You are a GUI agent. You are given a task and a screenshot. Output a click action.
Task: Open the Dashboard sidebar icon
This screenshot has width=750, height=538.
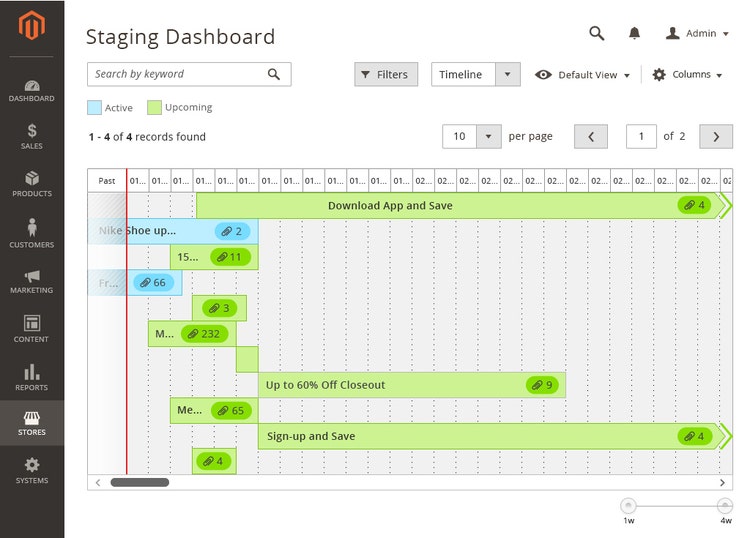32,90
